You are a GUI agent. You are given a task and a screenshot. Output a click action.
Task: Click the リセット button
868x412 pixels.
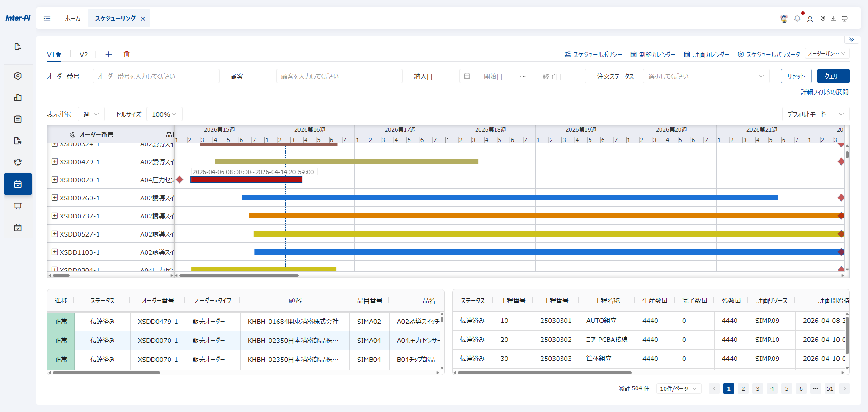coord(796,76)
